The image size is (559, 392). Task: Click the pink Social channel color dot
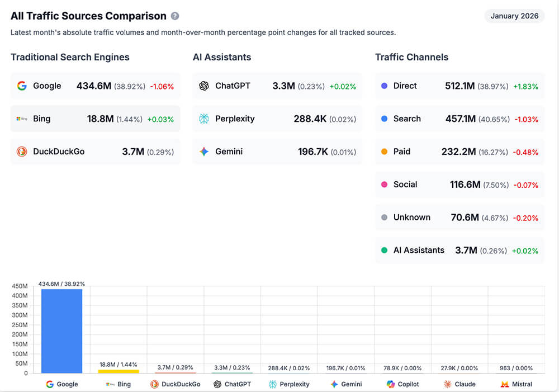384,185
